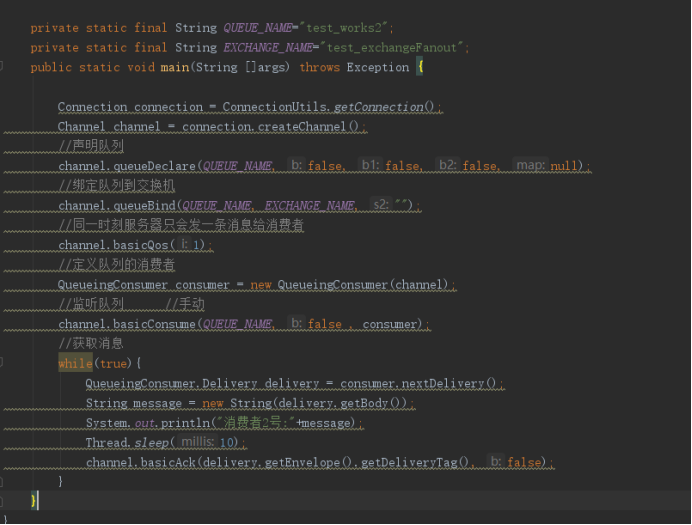Click the throws keyword
The image size is (692, 525).
point(320,67)
